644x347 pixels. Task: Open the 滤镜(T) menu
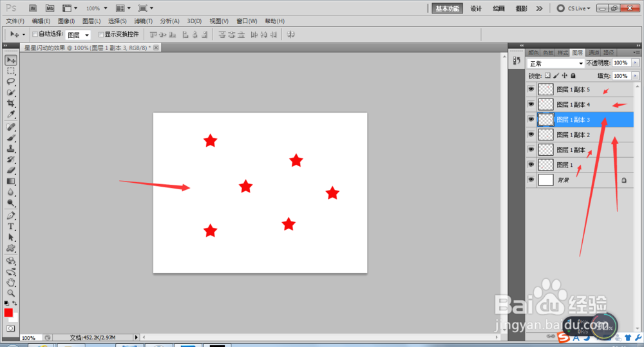coord(143,21)
